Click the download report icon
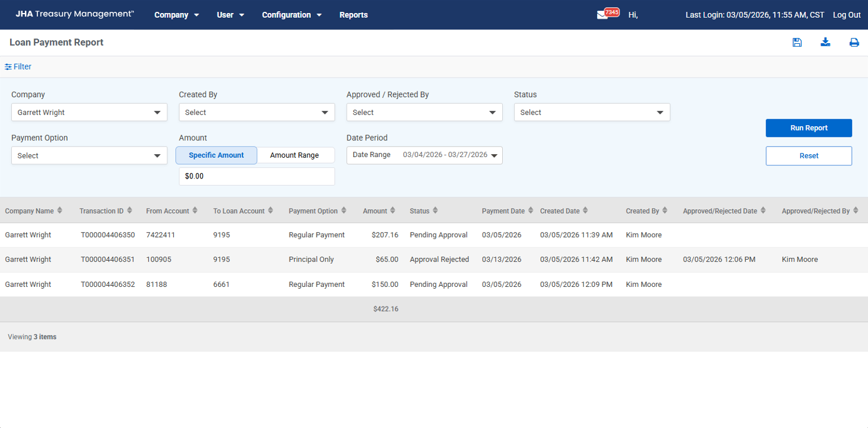The height and width of the screenshot is (428, 868). (x=825, y=42)
